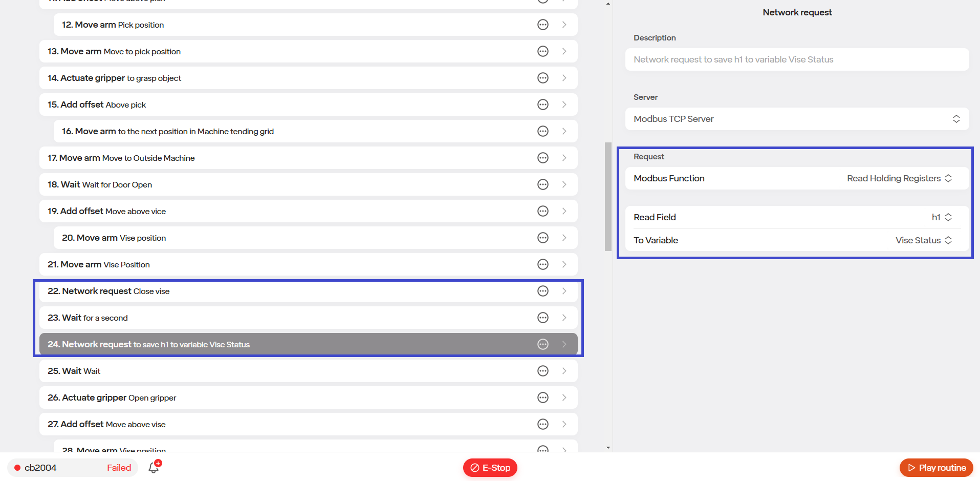Select step 24 Network request save h1
The height and width of the screenshot is (481, 980).
pos(309,344)
